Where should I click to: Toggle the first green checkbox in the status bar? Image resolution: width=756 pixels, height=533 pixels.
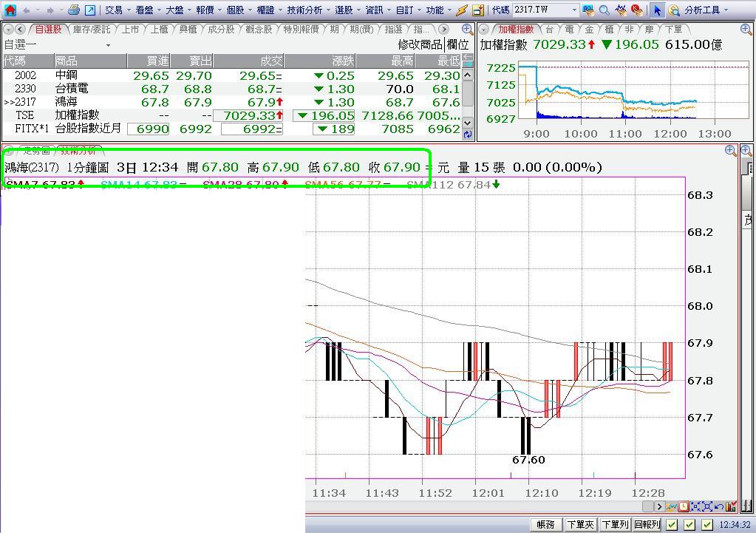tap(672, 524)
